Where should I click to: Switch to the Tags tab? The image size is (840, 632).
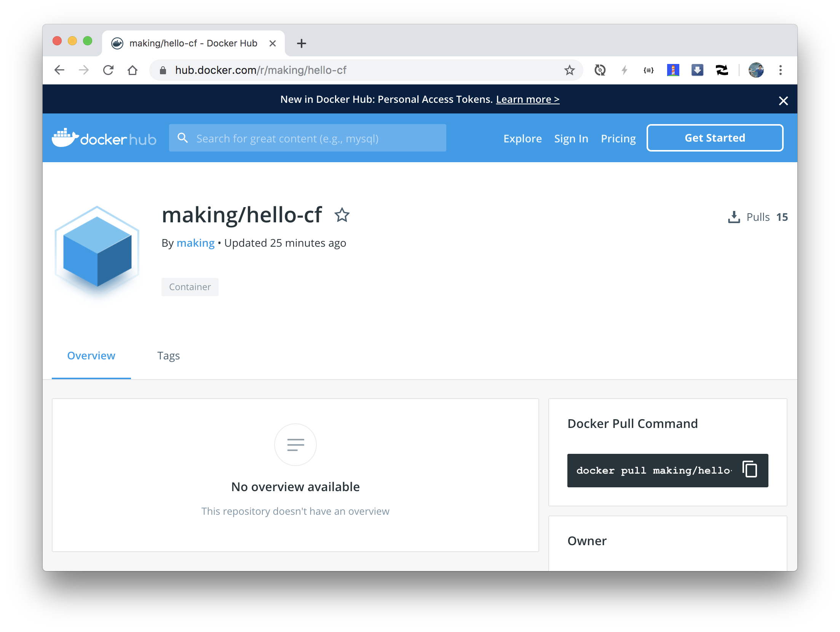click(169, 356)
